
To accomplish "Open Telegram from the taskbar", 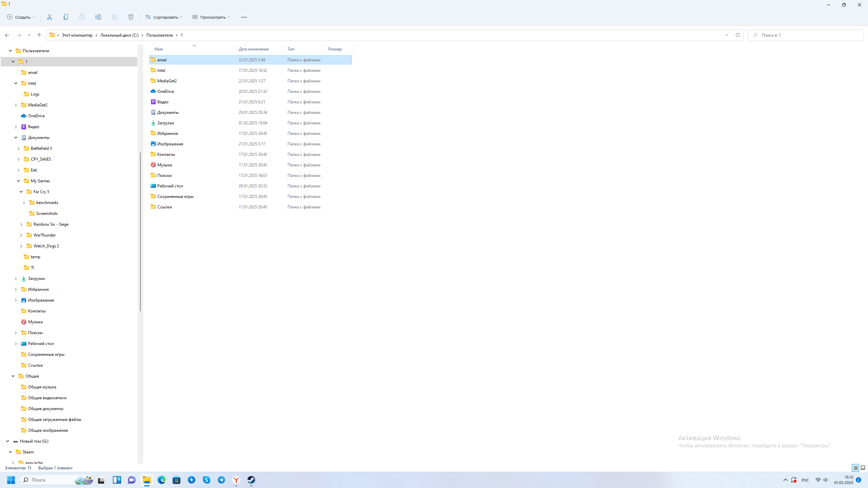I will [x=221, y=480].
